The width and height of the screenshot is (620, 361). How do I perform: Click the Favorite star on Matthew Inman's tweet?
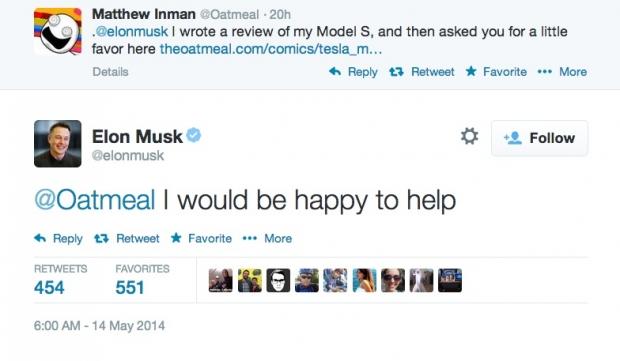coord(471,71)
